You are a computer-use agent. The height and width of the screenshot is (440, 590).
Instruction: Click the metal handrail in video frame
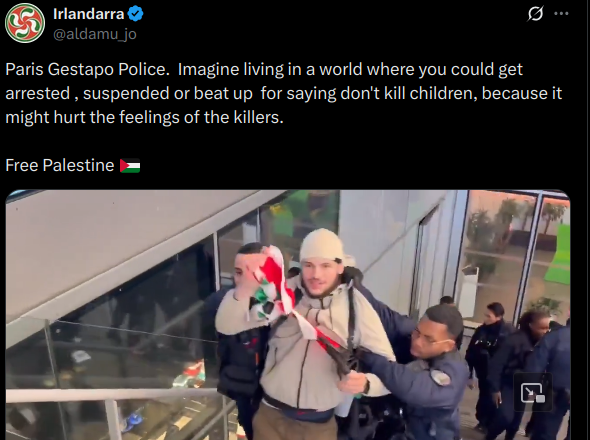[x=113, y=395]
